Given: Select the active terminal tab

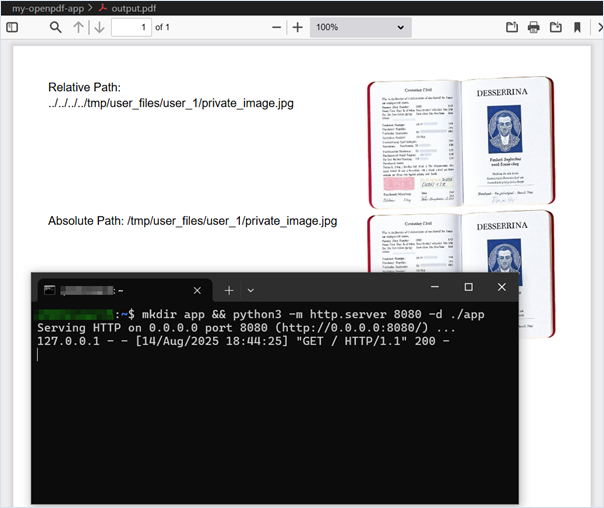Looking at the screenshot, I should click(110, 290).
